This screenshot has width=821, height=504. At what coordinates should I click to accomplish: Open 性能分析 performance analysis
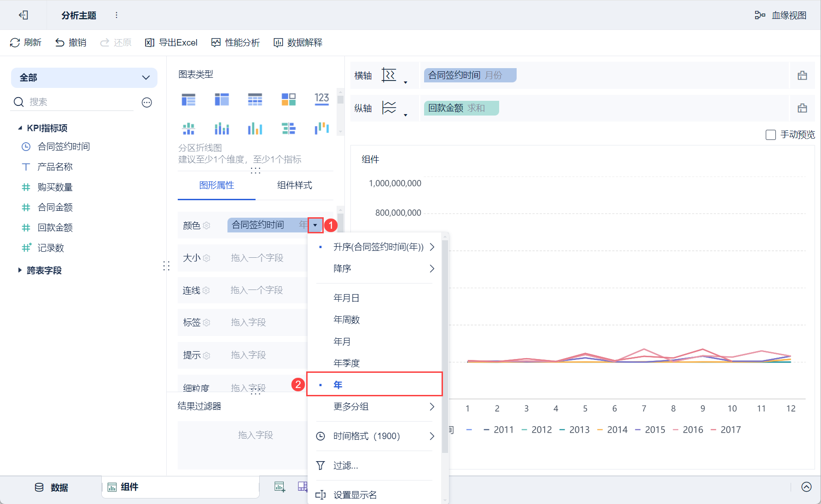(235, 43)
